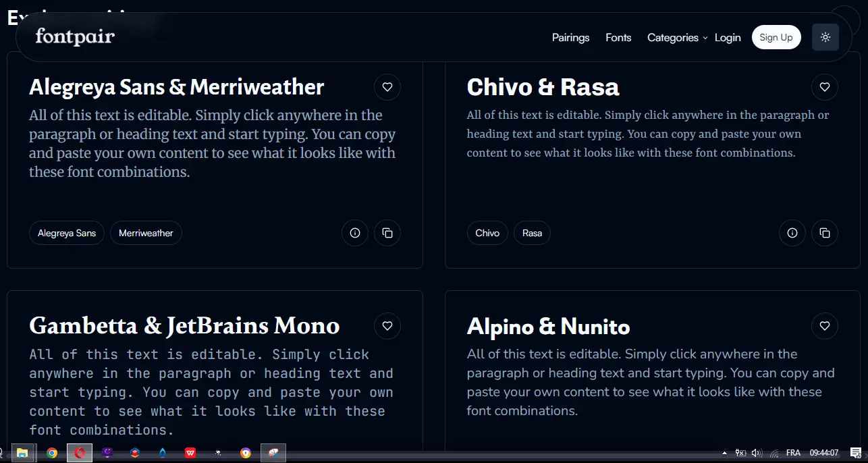
Task: Edit the Chivo & Rasa heading text
Action: click(x=543, y=87)
